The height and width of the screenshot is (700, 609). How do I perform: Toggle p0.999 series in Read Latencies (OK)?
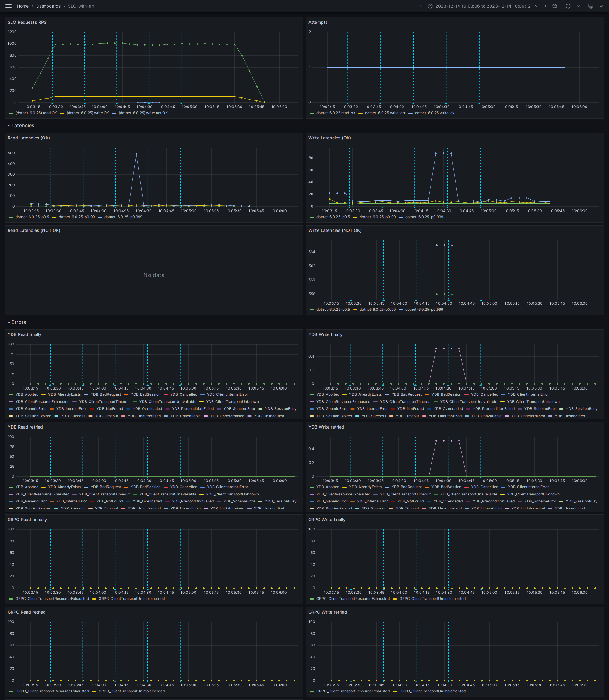coord(123,217)
